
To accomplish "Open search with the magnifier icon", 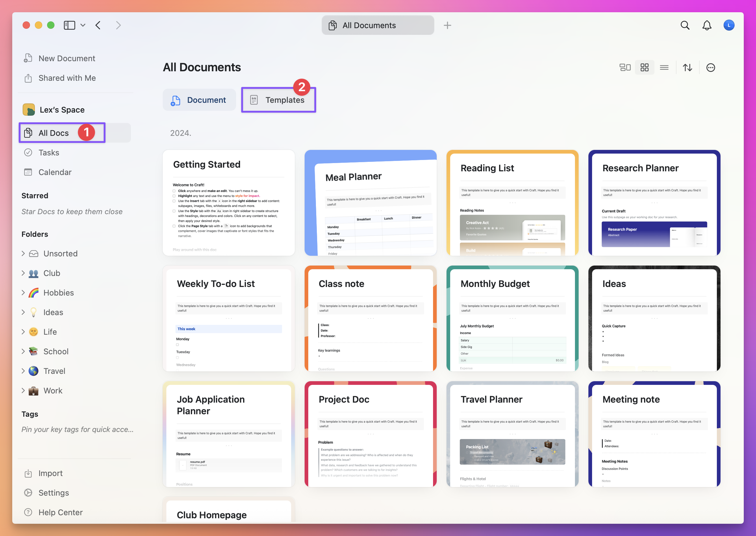I will point(684,25).
